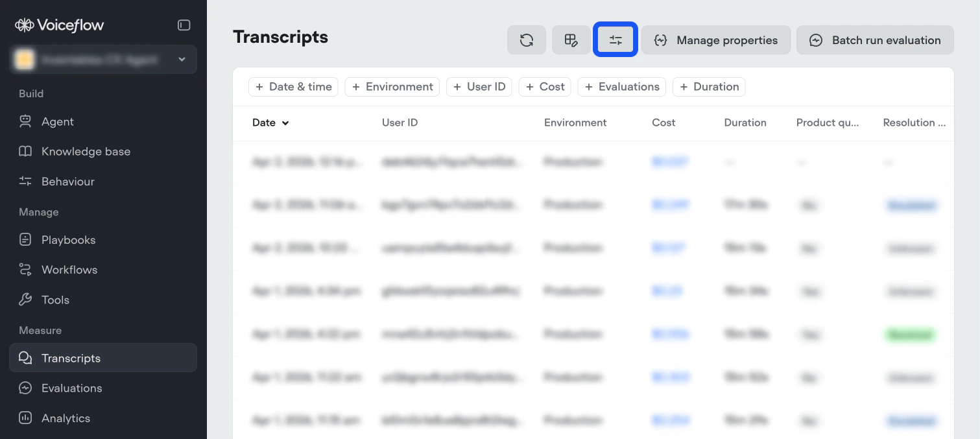This screenshot has width=980, height=439.
Task: Add Date & time filter
Action: 293,87
